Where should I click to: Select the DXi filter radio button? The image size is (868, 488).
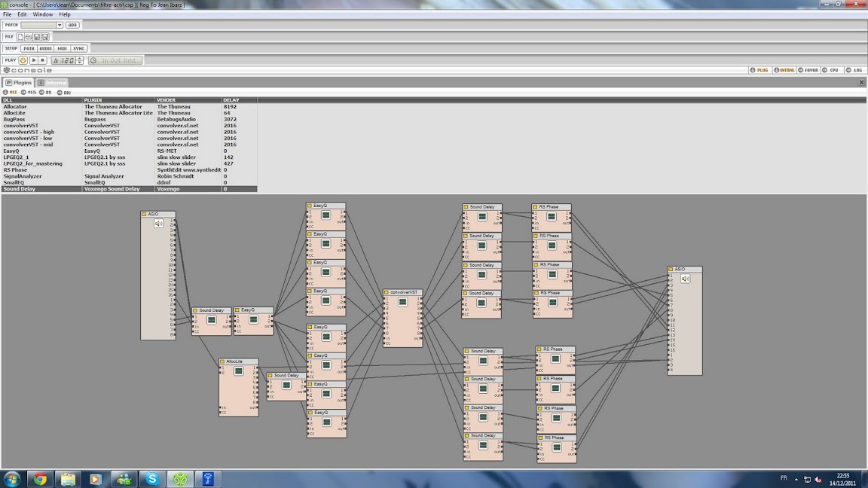[x=60, y=93]
